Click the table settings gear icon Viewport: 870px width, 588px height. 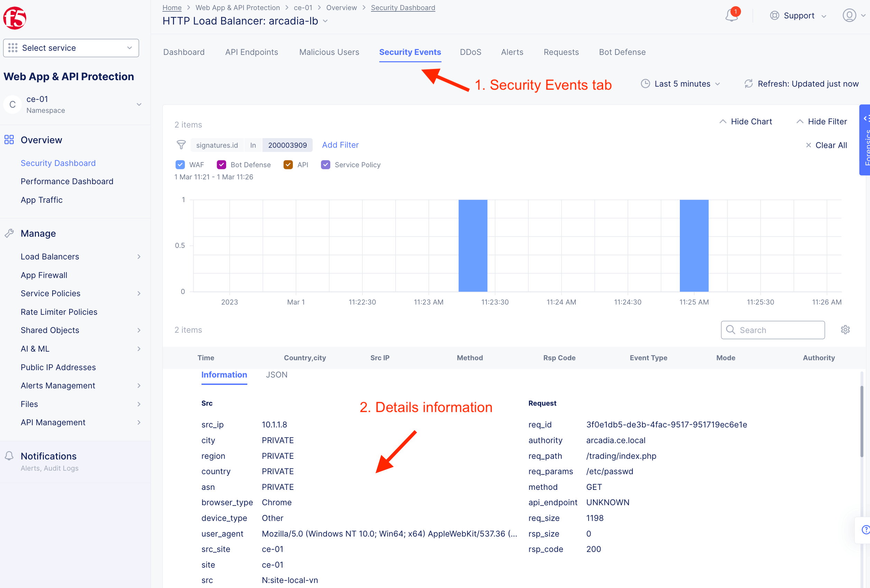point(845,330)
